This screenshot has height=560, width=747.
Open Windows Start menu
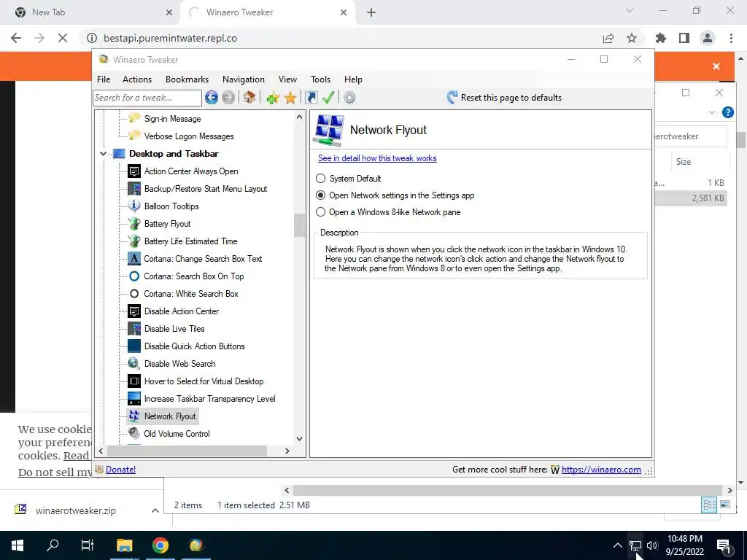18,545
